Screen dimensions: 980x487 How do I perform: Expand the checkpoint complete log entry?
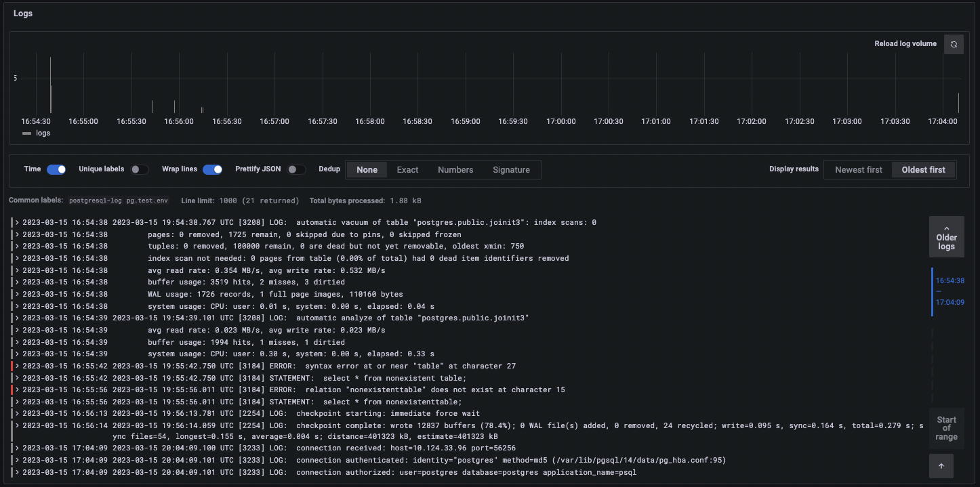pyautogui.click(x=18, y=425)
